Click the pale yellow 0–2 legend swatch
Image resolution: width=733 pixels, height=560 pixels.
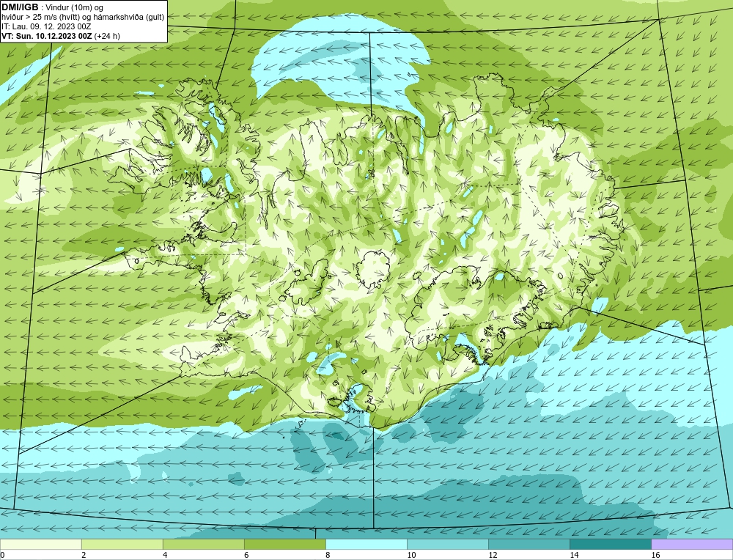coord(40,544)
